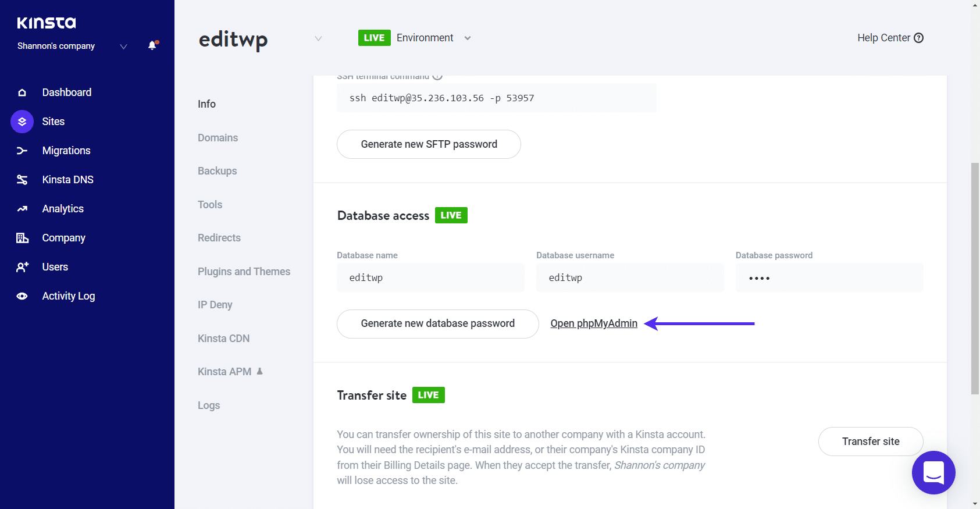Click the Company building icon
The image size is (980, 509).
[22, 238]
